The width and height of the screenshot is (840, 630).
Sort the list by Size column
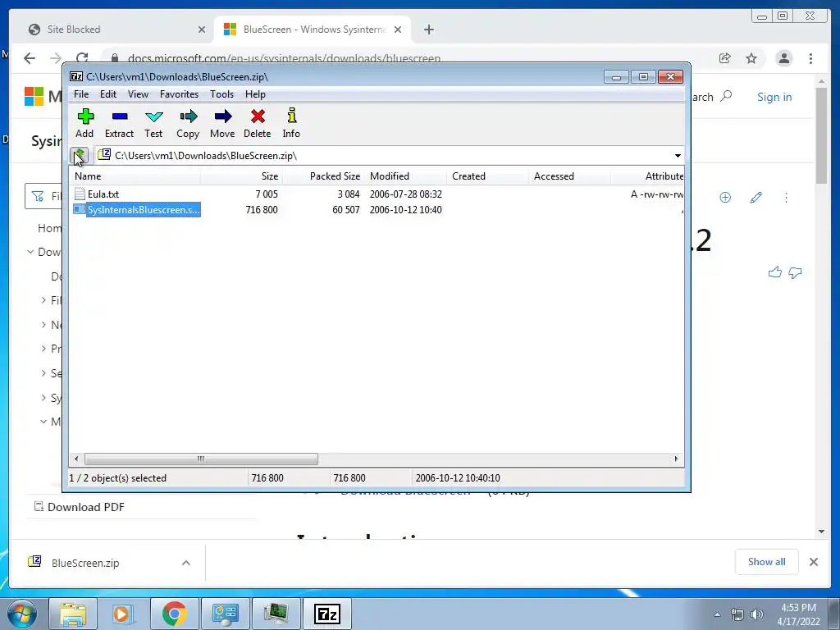click(242, 176)
